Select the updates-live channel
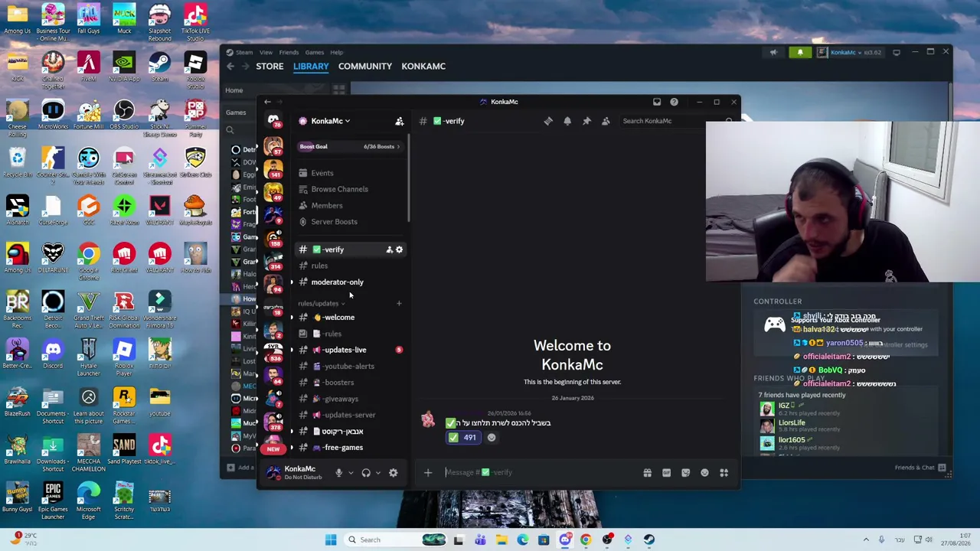This screenshot has height=551, width=980. (x=350, y=350)
